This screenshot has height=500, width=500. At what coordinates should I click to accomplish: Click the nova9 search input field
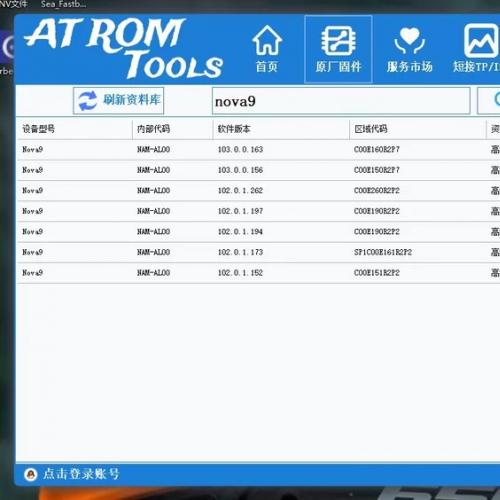(341, 101)
